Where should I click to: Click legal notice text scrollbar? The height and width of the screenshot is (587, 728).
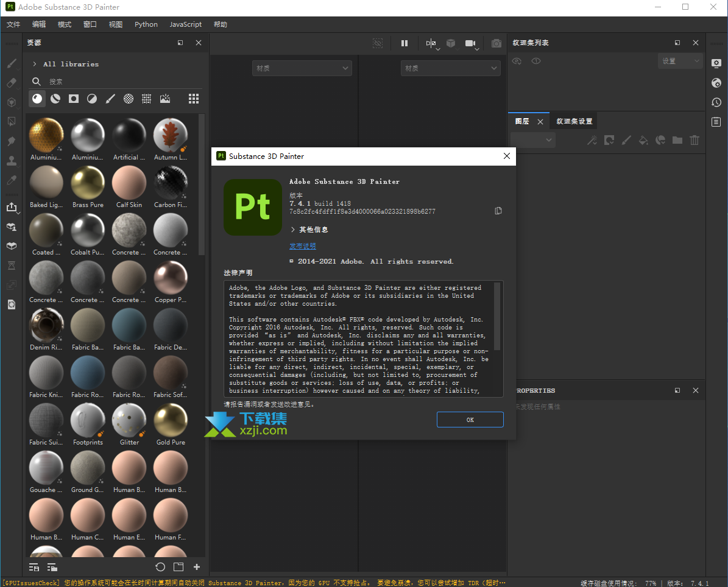(x=497, y=316)
